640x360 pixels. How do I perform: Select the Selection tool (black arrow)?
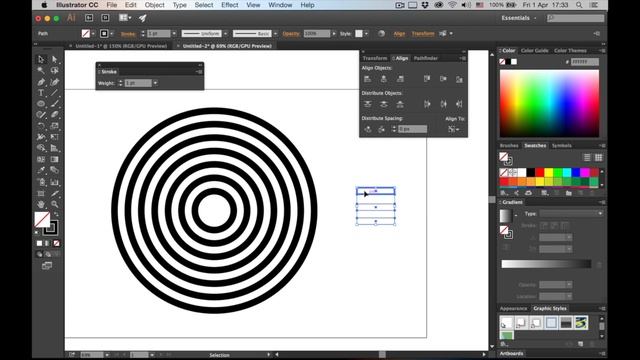[x=41, y=60]
